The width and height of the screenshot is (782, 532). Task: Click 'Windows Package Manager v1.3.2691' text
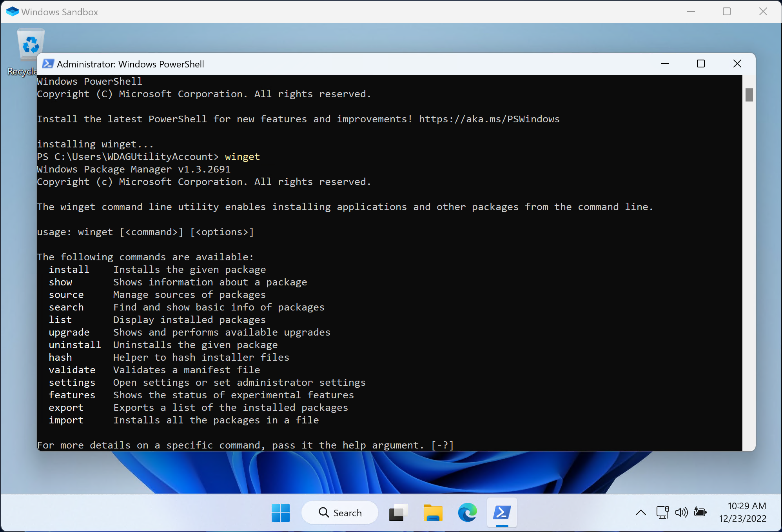tap(134, 169)
